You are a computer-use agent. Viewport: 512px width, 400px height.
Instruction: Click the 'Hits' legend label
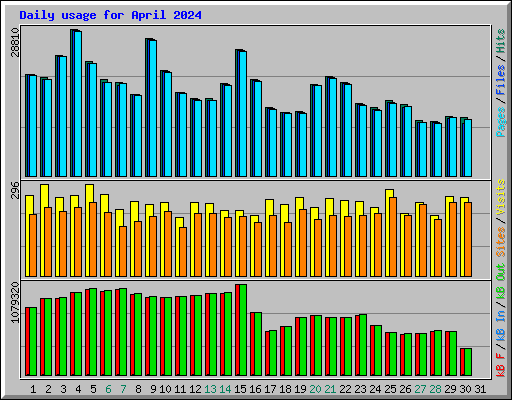pos(501,41)
